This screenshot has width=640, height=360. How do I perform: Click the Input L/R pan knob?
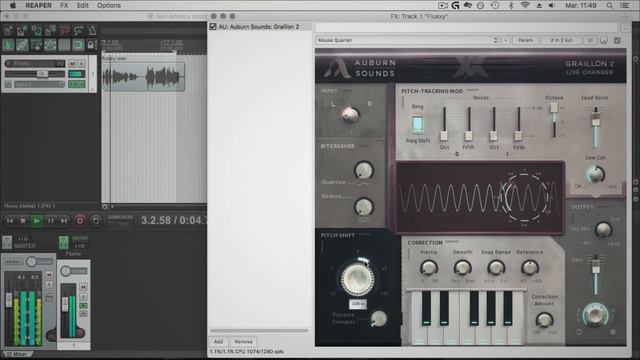coord(350,114)
